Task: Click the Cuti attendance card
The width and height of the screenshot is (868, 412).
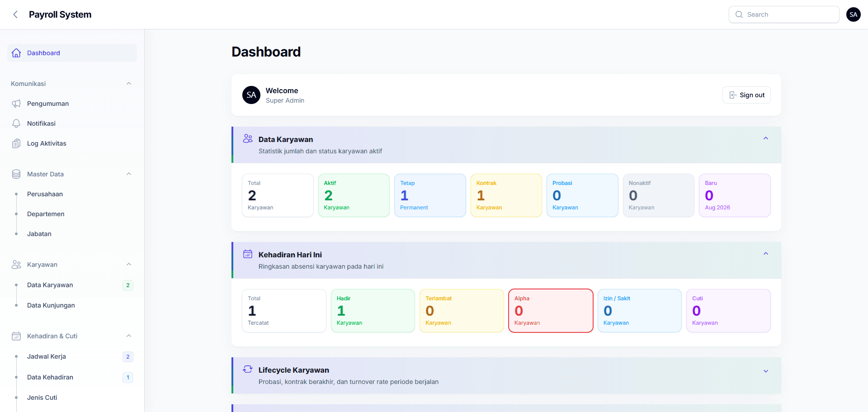Action: [728, 311]
